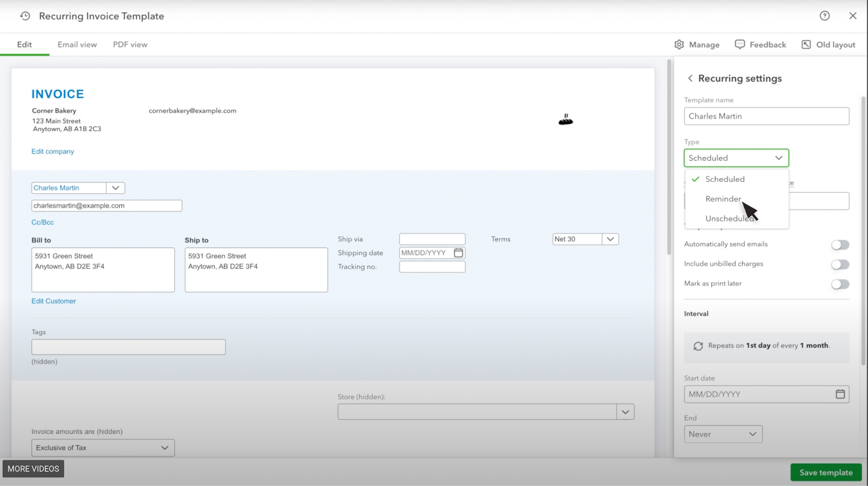Image resolution: width=868 pixels, height=486 pixels.
Task: Open the Store (hidden) dropdown arrow
Action: (x=625, y=412)
